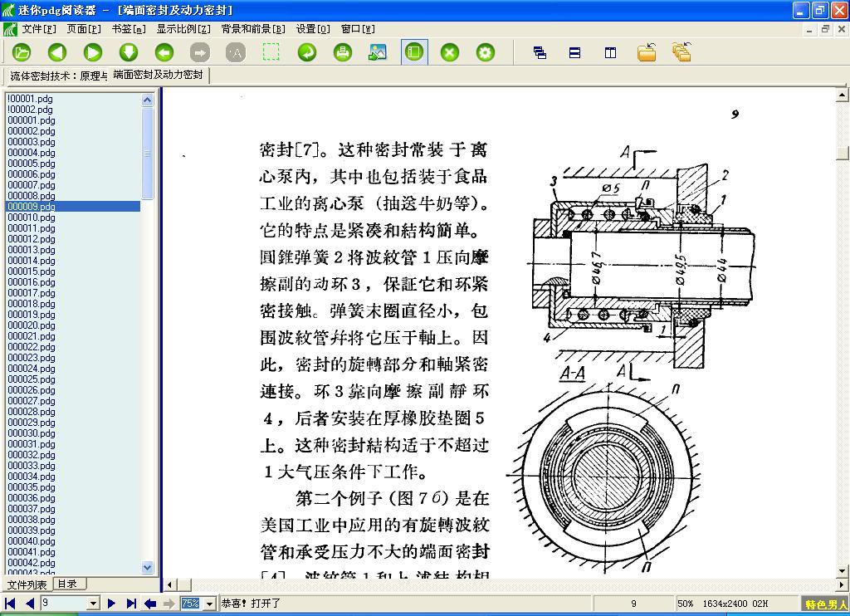Click file list scrollbar up arrow
The width and height of the screenshot is (850, 616).
(x=148, y=100)
